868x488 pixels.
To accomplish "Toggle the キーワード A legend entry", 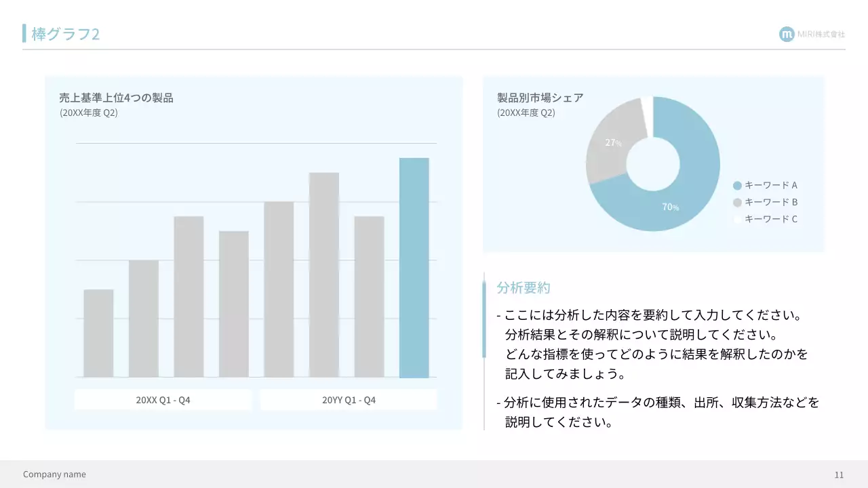I will pos(771,185).
